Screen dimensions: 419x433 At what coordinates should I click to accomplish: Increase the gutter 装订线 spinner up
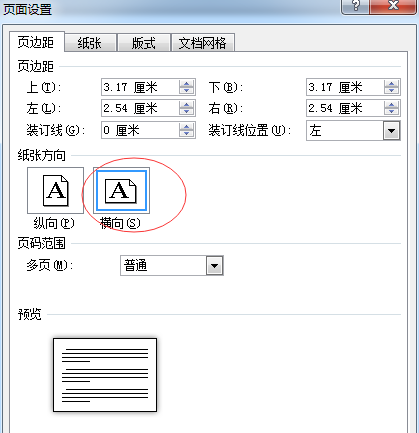coord(187,127)
